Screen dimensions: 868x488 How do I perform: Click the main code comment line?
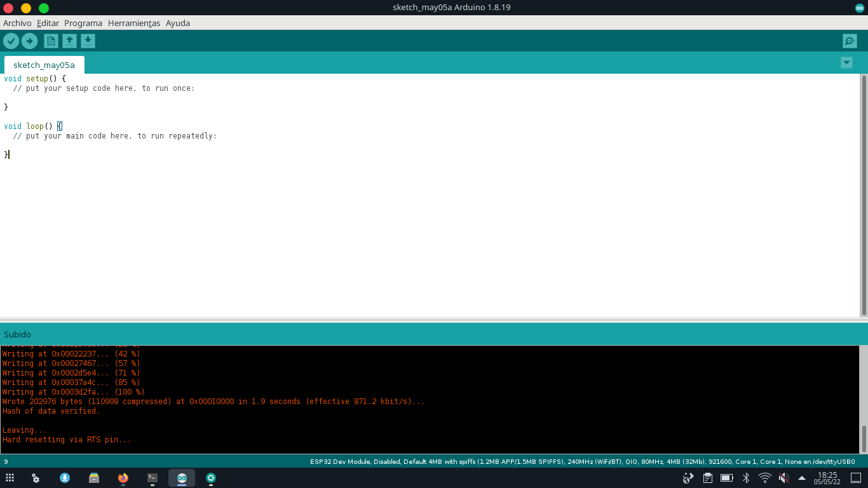(x=115, y=136)
